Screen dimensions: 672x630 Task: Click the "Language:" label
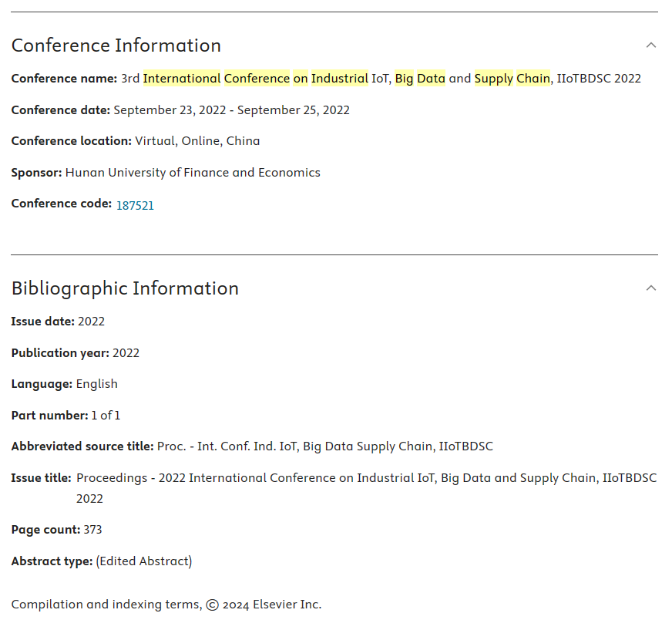coord(42,384)
